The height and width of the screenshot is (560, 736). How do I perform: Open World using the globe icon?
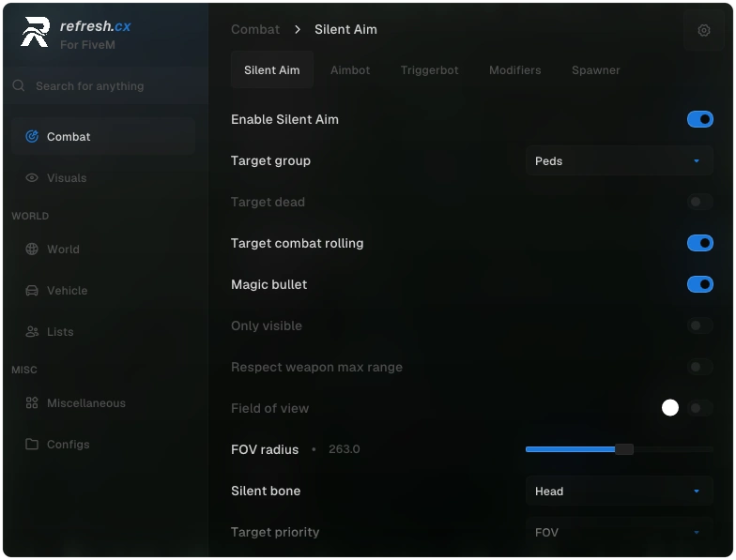coord(32,250)
